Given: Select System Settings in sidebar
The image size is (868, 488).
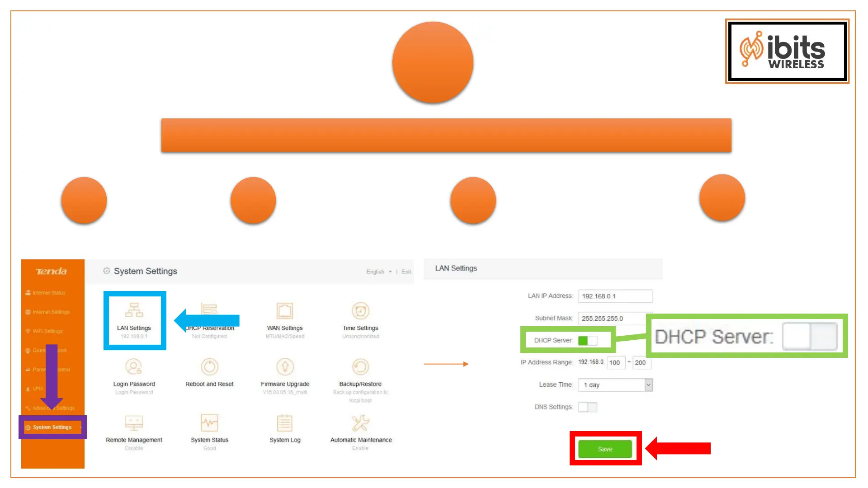Looking at the screenshot, I should 52,427.
